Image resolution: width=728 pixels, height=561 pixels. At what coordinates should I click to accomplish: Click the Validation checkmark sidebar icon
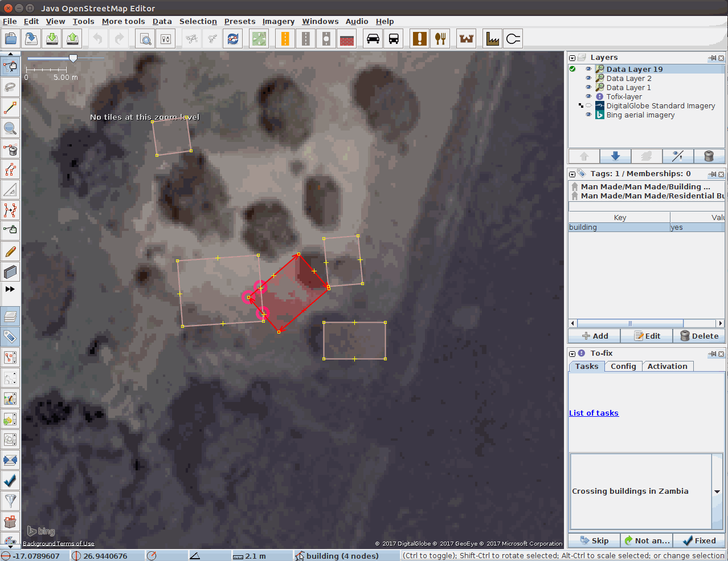(10, 480)
